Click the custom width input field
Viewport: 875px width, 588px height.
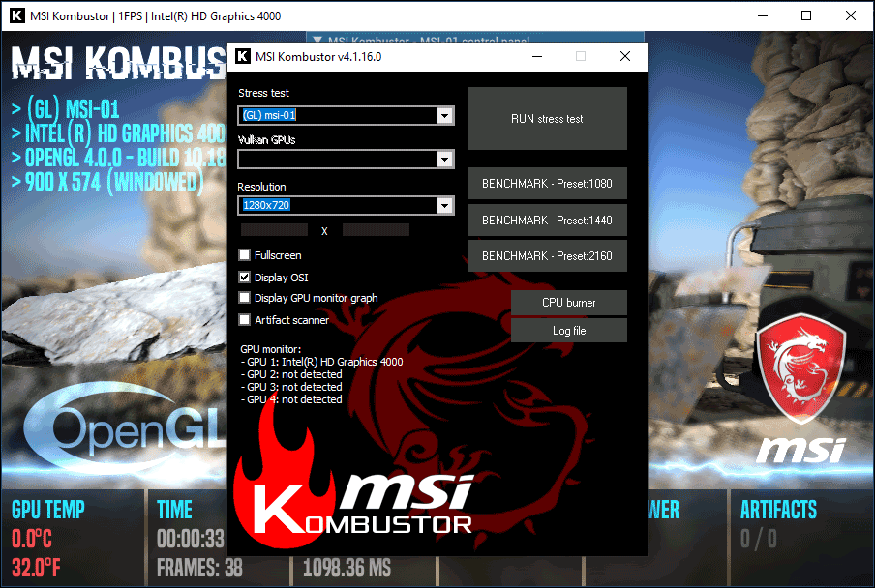274,230
